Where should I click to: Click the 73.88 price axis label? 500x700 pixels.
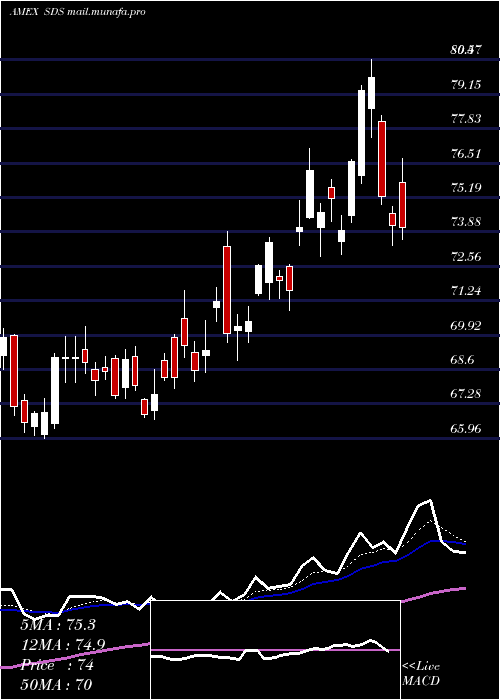tap(466, 221)
